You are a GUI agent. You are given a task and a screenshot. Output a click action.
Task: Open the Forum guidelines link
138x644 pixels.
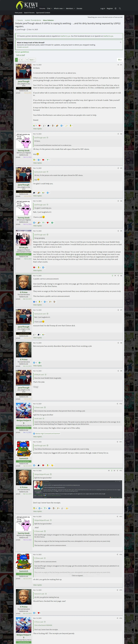tap(22, 52)
